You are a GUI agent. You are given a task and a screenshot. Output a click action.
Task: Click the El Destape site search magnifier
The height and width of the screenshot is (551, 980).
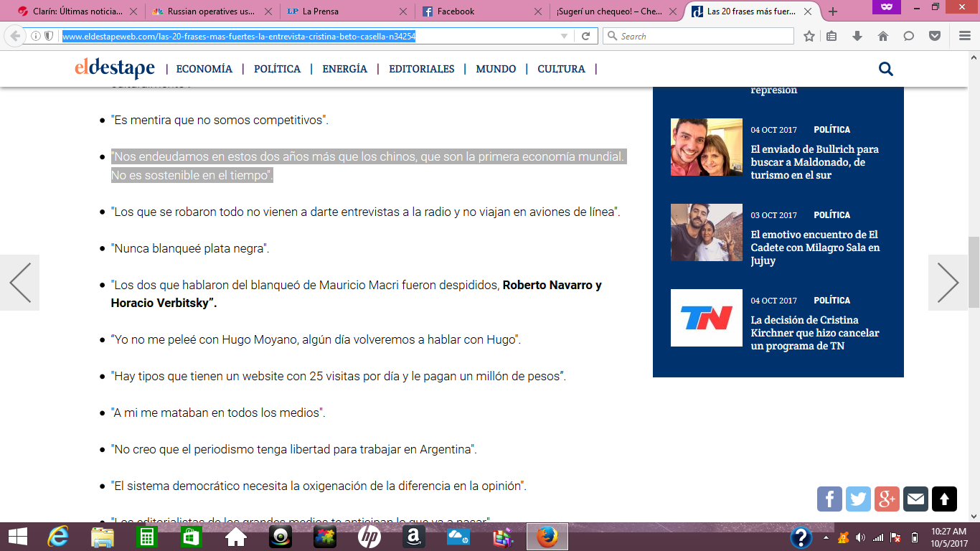(x=886, y=69)
